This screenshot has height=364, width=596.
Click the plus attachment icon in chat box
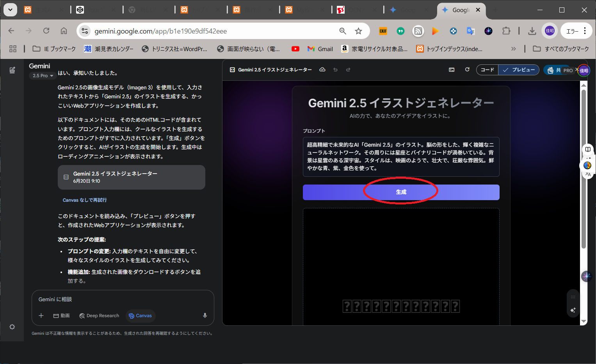click(41, 316)
